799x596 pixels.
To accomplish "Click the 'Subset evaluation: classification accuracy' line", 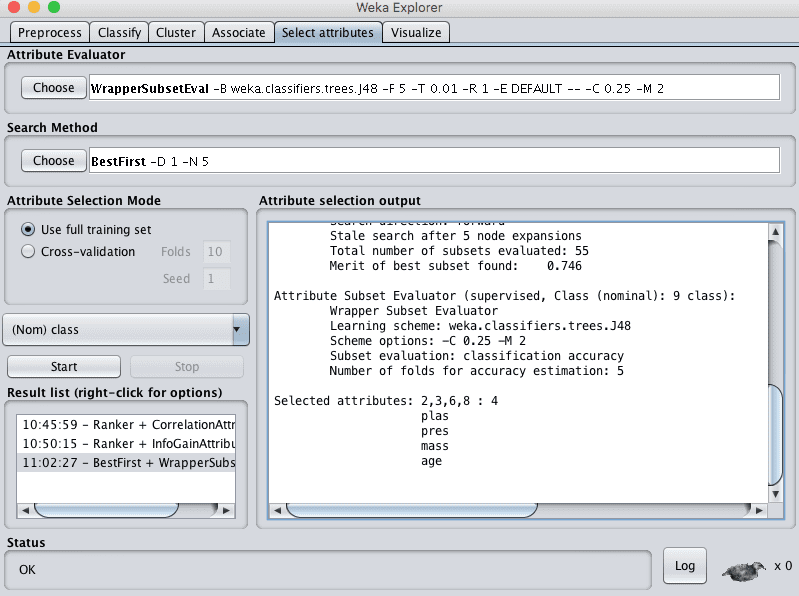I will coord(476,356).
